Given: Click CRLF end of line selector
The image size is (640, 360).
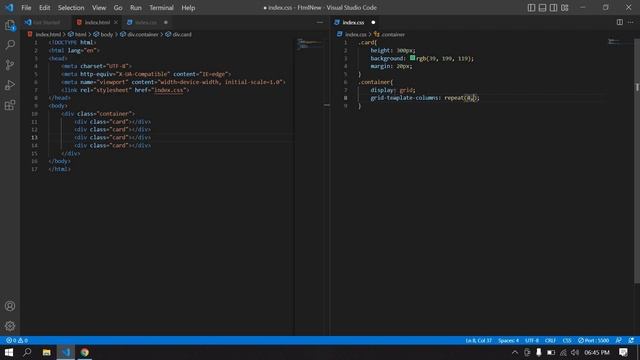Looking at the screenshot, I should pos(550,340).
